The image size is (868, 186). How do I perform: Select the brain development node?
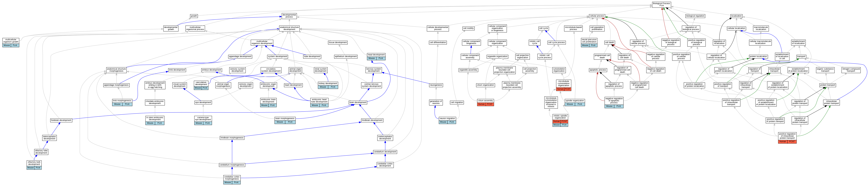pyautogui.click(x=358, y=102)
